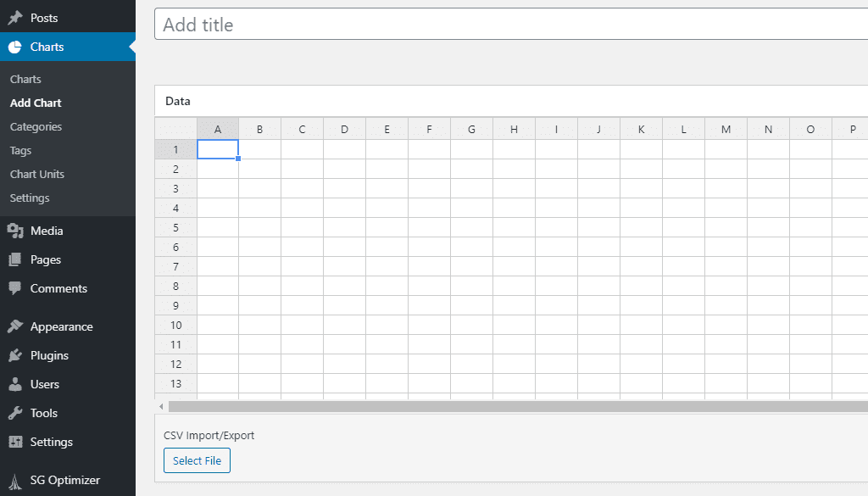Click the Add title input field
Screen dimensions: 868x496
tap(339, 24)
